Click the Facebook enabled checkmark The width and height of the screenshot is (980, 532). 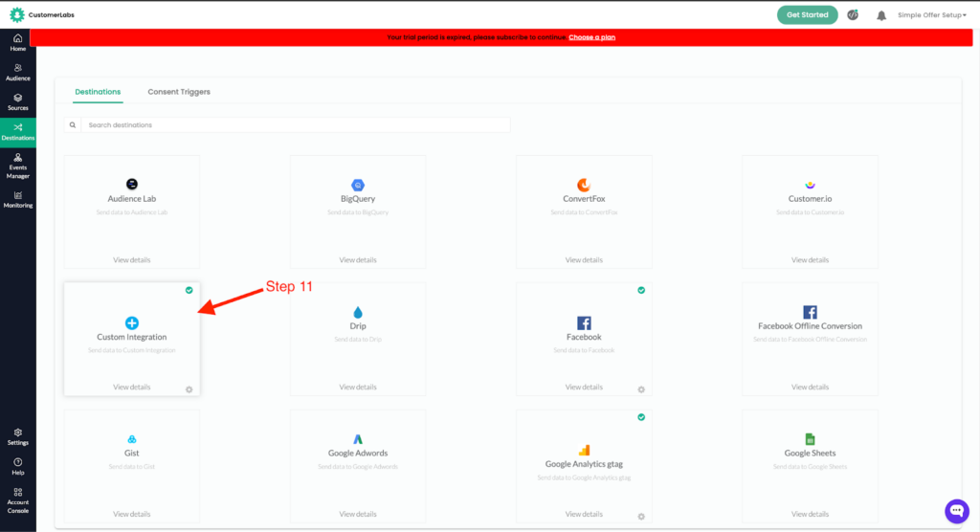pos(641,290)
